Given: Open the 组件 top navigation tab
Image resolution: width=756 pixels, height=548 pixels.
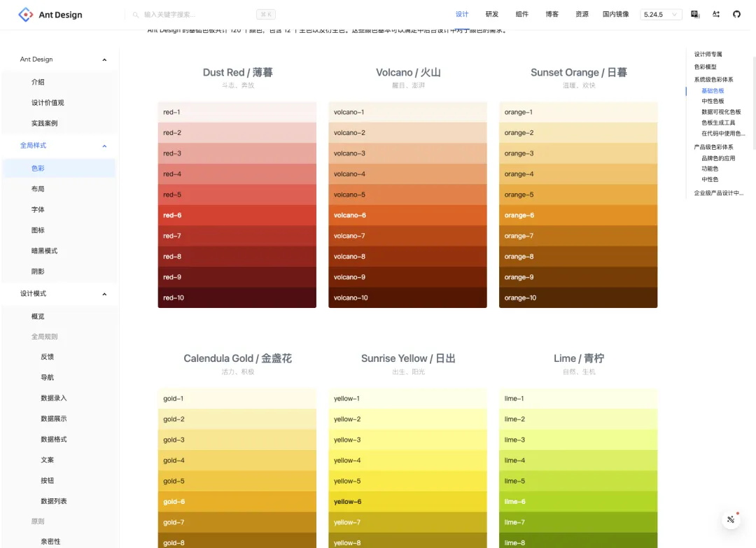Looking at the screenshot, I should pyautogui.click(x=521, y=14).
